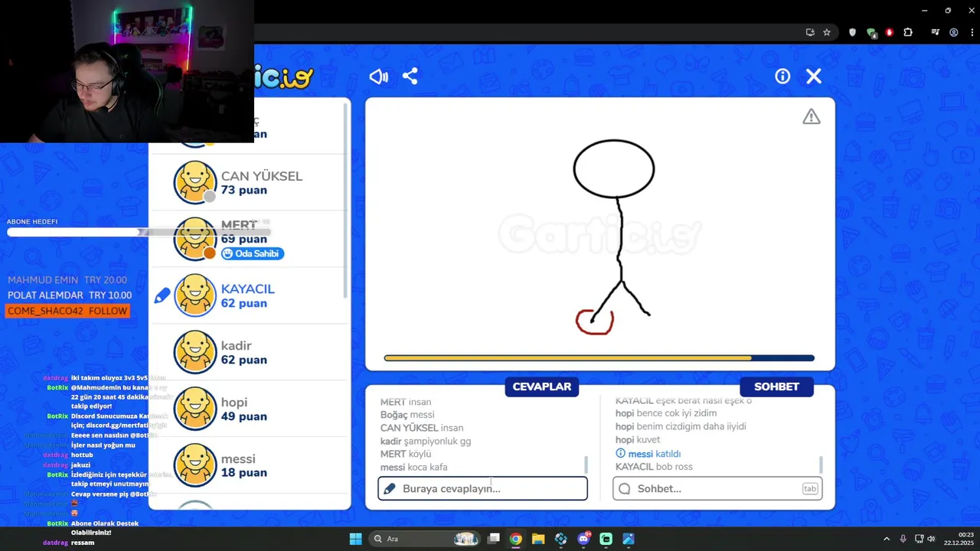Click the share room icon
The width and height of the screenshot is (980, 551).
point(410,77)
